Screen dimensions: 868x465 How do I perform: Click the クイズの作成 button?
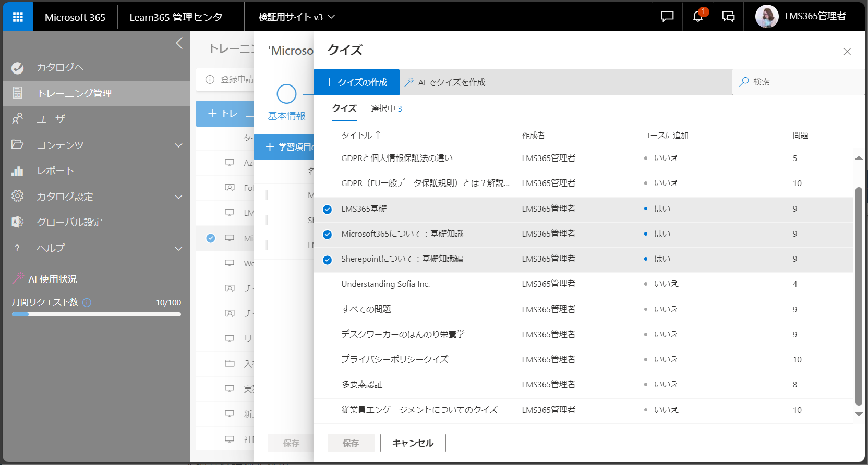(356, 82)
